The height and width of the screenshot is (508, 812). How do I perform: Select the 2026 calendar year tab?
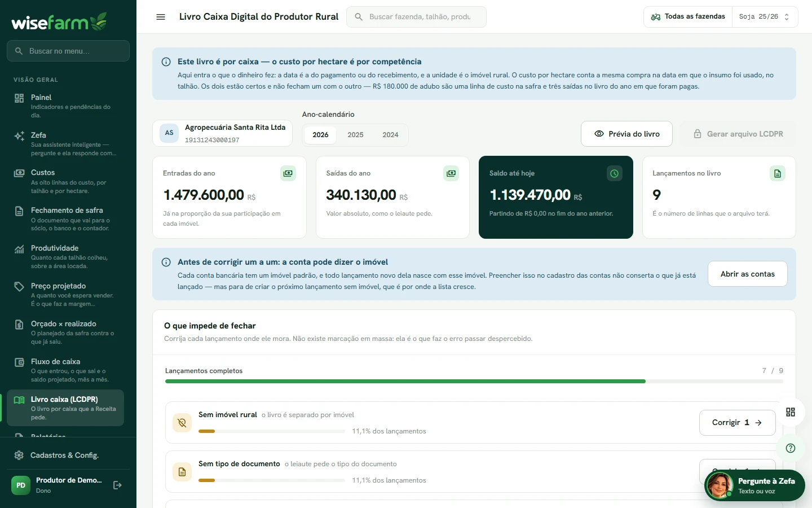click(320, 135)
